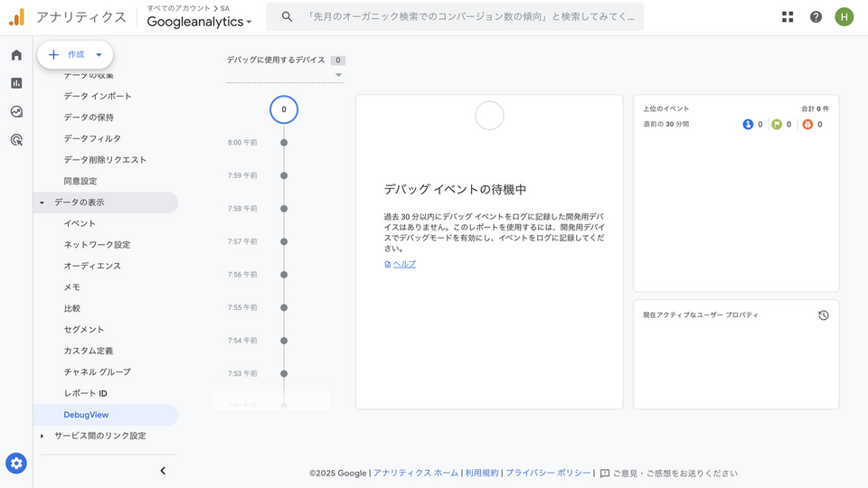The image size is (868, 488).
Task: Open カスタム定義 in the sidebar
Action: pos(89,351)
